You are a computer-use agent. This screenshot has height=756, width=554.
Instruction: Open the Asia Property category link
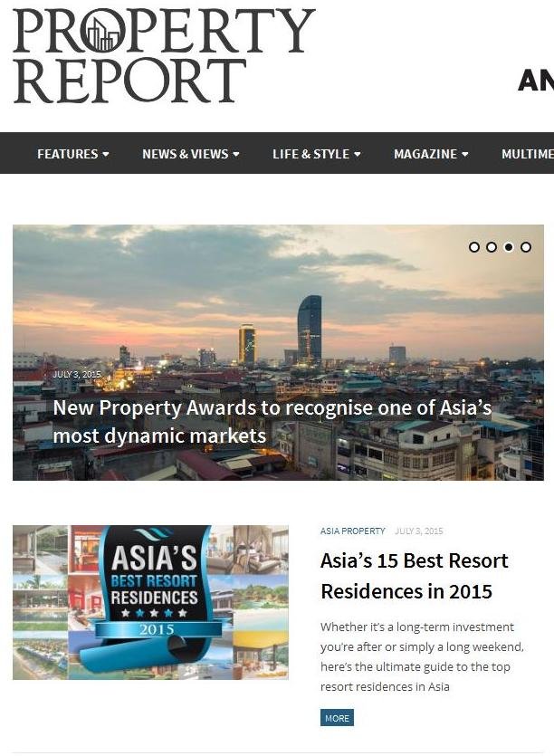[x=352, y=531]
